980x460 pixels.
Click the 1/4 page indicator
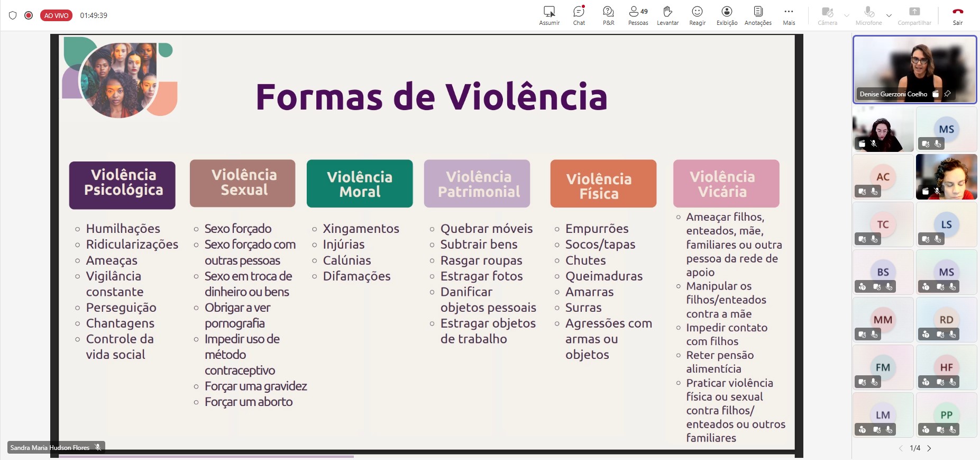(x=915, y=448)
